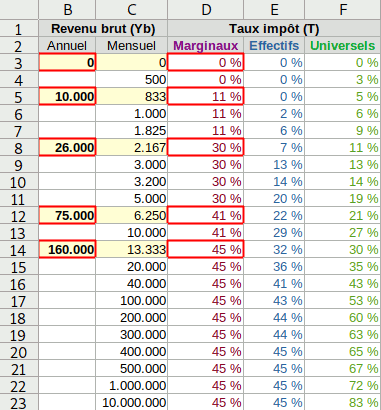Viewport: 381px width, 410px height.
Task: Click the universal rate 9 % cell
Action: 343,131
